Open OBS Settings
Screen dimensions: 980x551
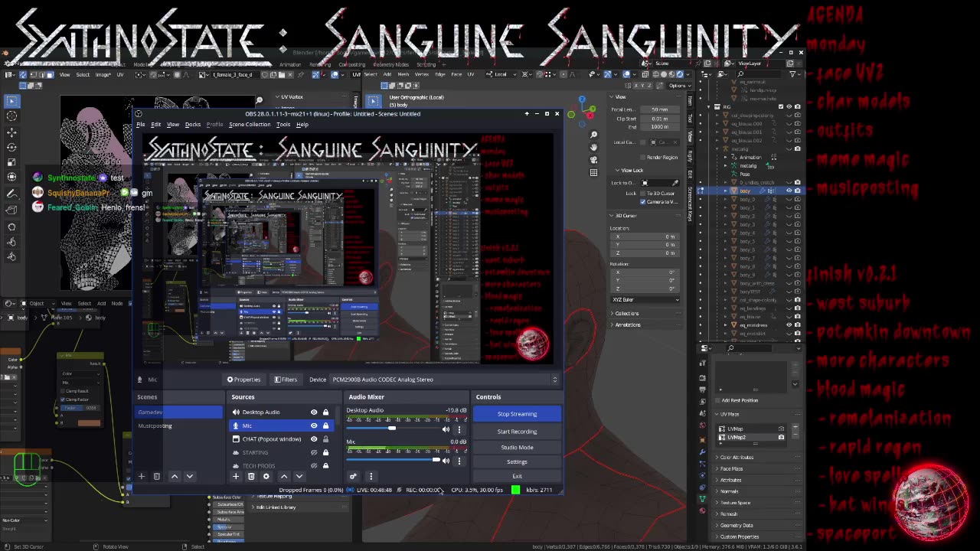click(x=517, y=461)
